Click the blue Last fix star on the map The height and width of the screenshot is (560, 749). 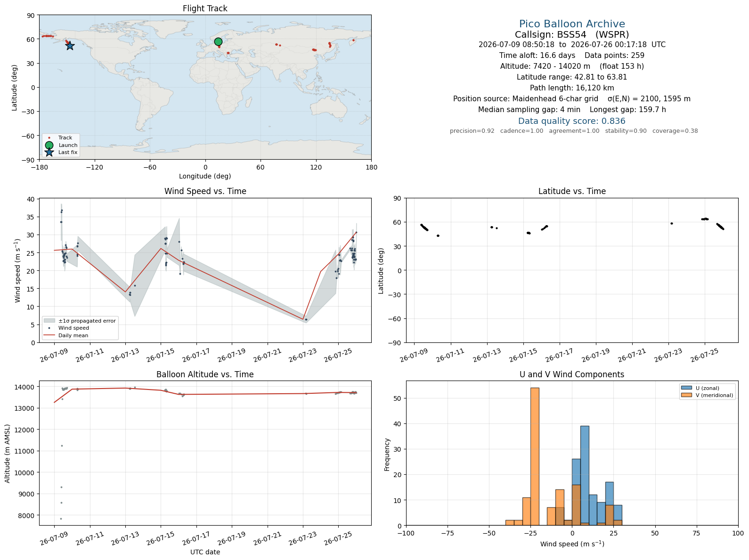(70, 46)
